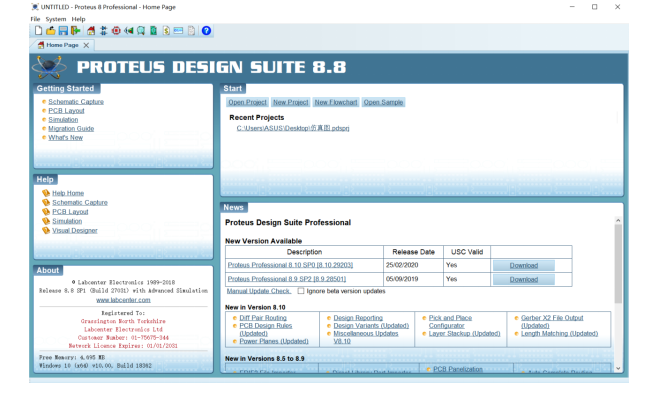Click the blue Help question mark icon
The image size is (664, 394).
[x=206, y=31]
